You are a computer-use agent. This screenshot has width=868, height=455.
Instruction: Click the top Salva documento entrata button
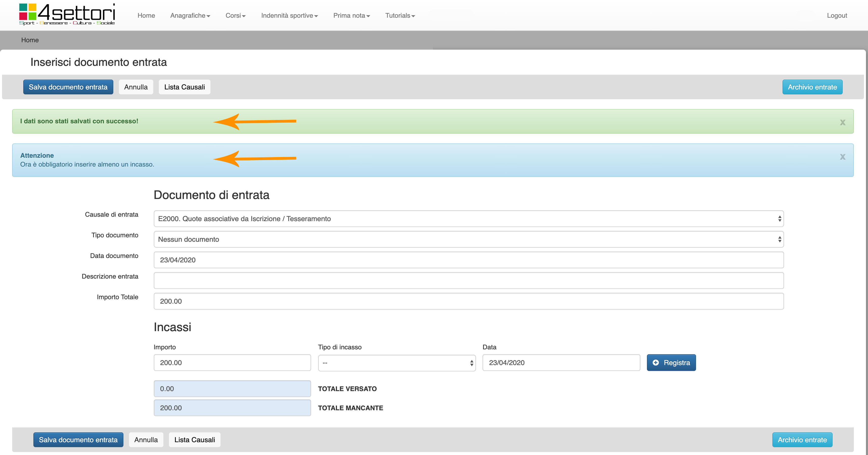tap(68, 87)
